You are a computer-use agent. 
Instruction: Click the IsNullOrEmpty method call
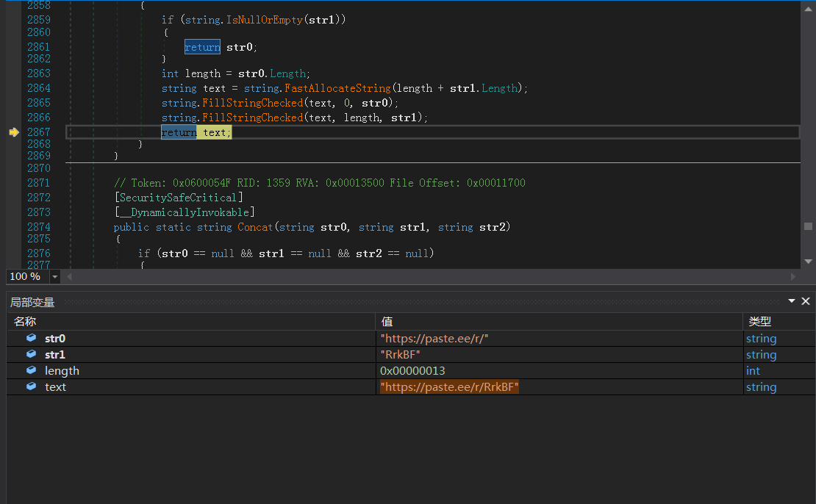point(265,20)
